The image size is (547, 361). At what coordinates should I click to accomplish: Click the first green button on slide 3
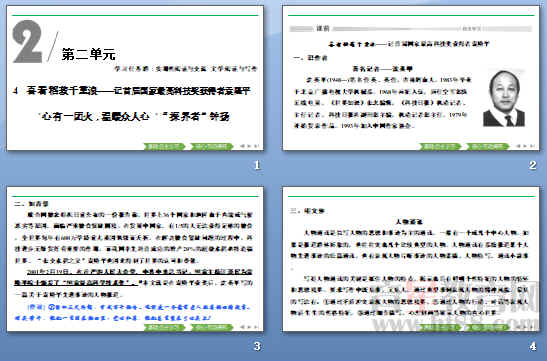165,328
